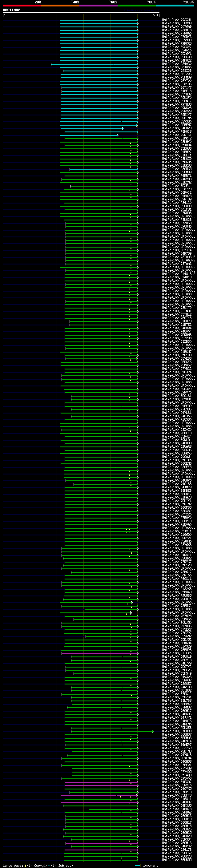
Task: Select the green alignment bar for UniRef100_B3S6N2
Action: tap(112, 636)
